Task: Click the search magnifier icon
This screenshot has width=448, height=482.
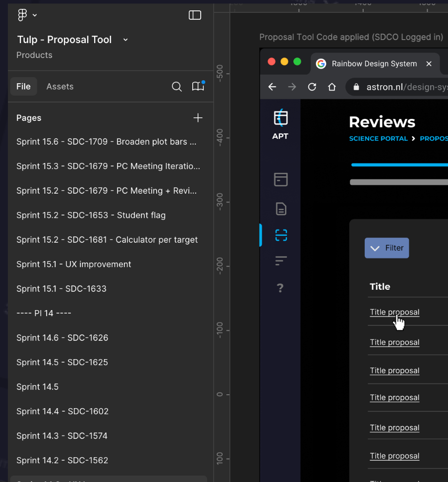Action: coord(176,87)
